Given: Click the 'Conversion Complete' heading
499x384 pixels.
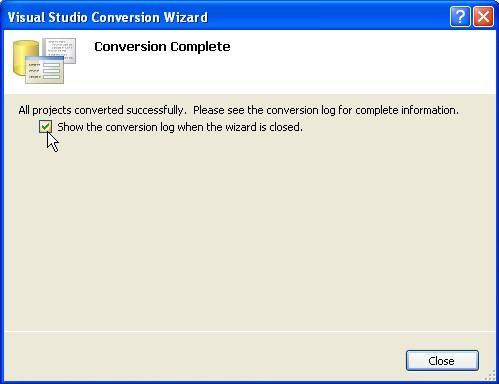Looking at the screenshot, I should pyautogui.click(x=162, y=47).
